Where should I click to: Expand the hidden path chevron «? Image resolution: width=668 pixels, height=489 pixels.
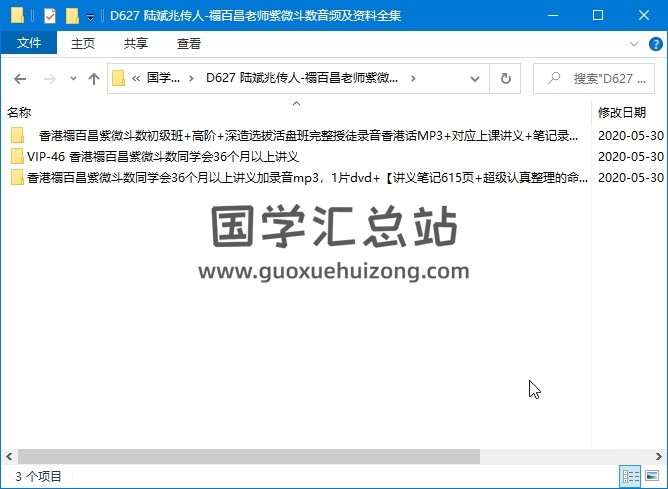pos(136,78)
